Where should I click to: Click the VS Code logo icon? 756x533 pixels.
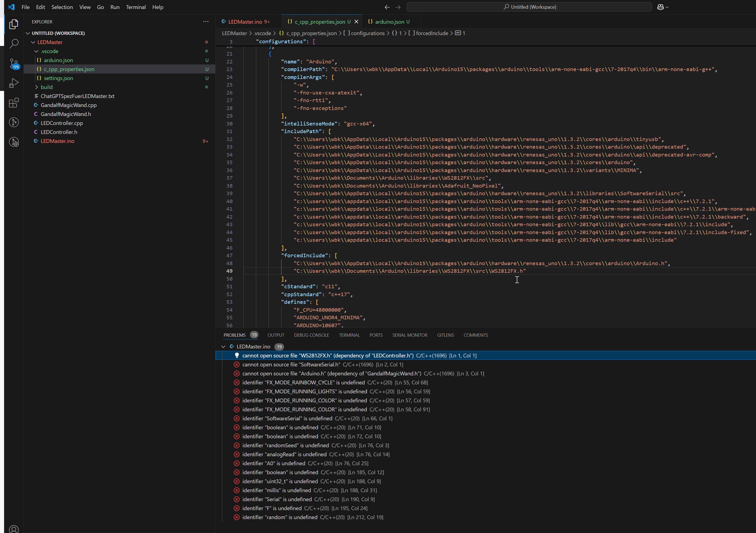[11, 7]
